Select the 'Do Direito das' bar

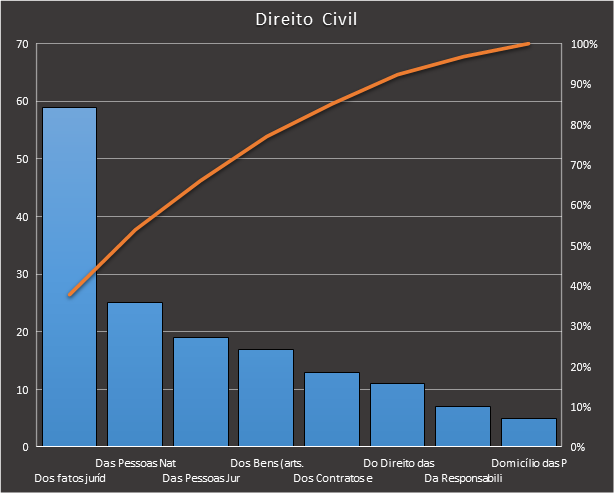pyautogui.click(x=397, y=415)
